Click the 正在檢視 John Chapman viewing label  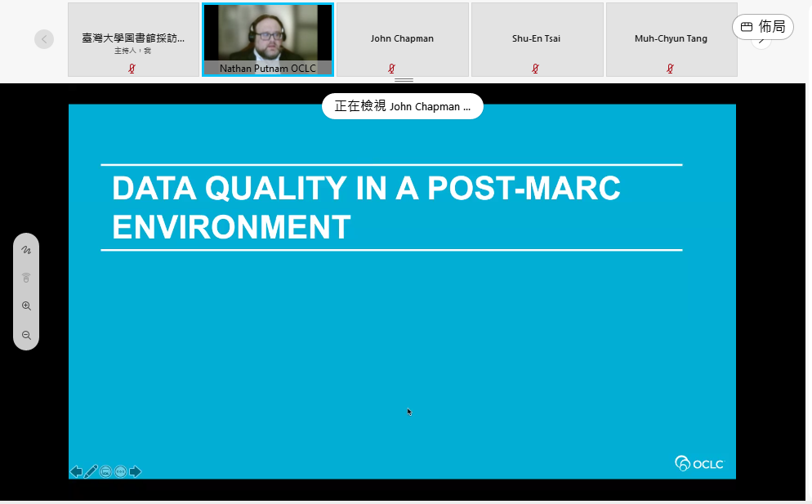[x=403, y=106]
